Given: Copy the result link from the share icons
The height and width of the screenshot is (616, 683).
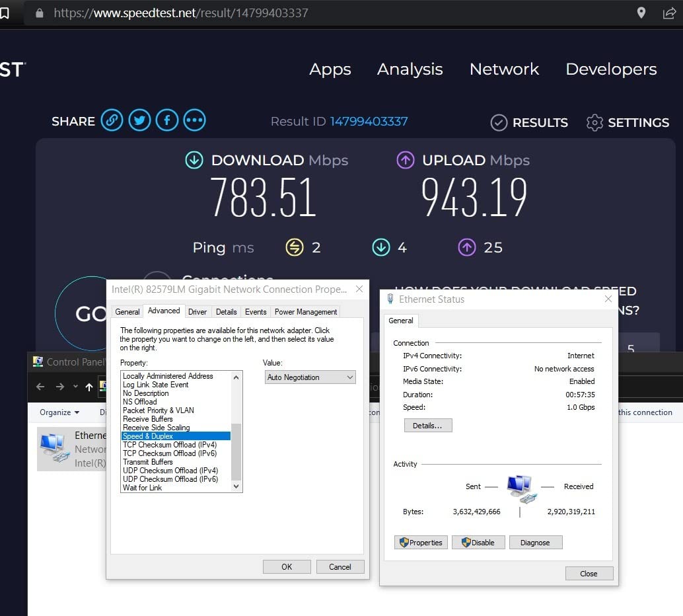Looking at the screenshot, I should point(112,120).
